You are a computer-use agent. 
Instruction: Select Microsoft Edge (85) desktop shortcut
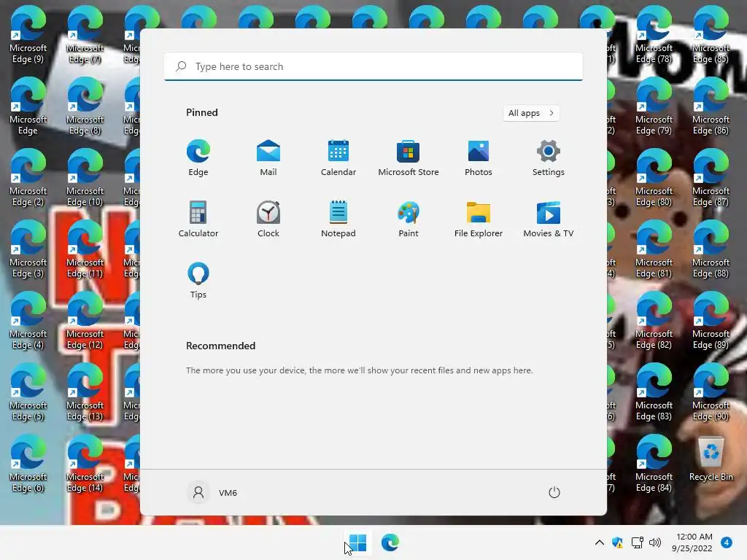point(711,35)
